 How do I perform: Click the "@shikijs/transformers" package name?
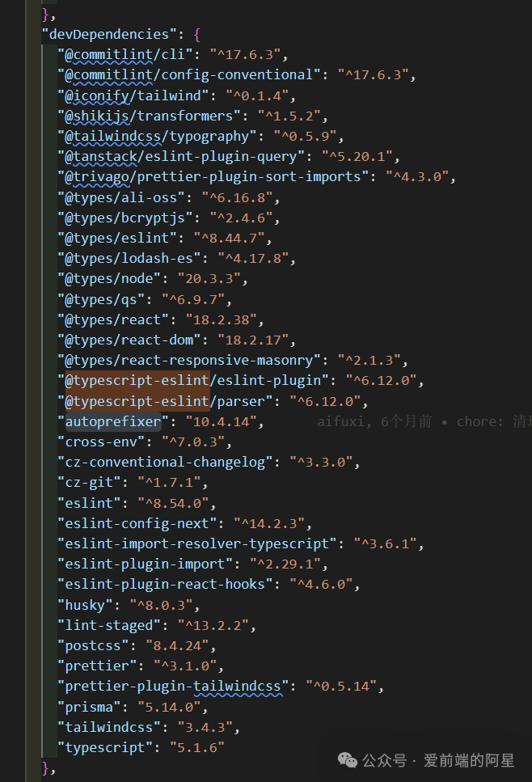pos(149,116)
